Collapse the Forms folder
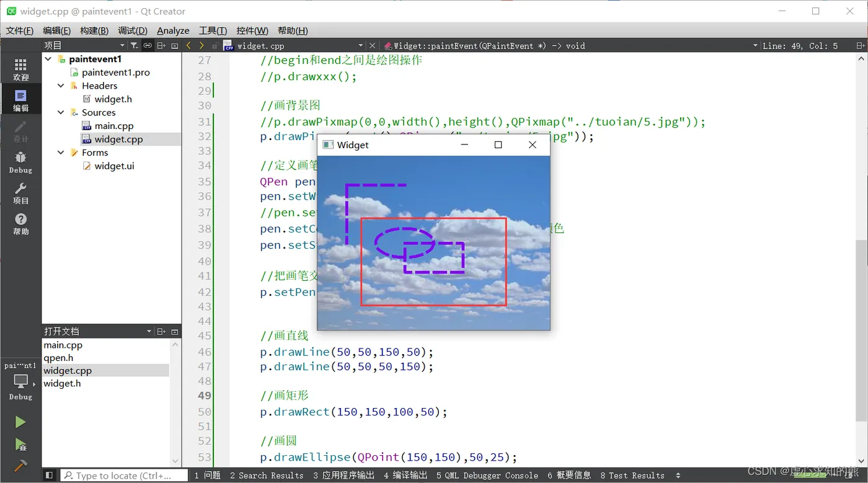The height and width of the screenshot is (483, 868). coord(61,153)
